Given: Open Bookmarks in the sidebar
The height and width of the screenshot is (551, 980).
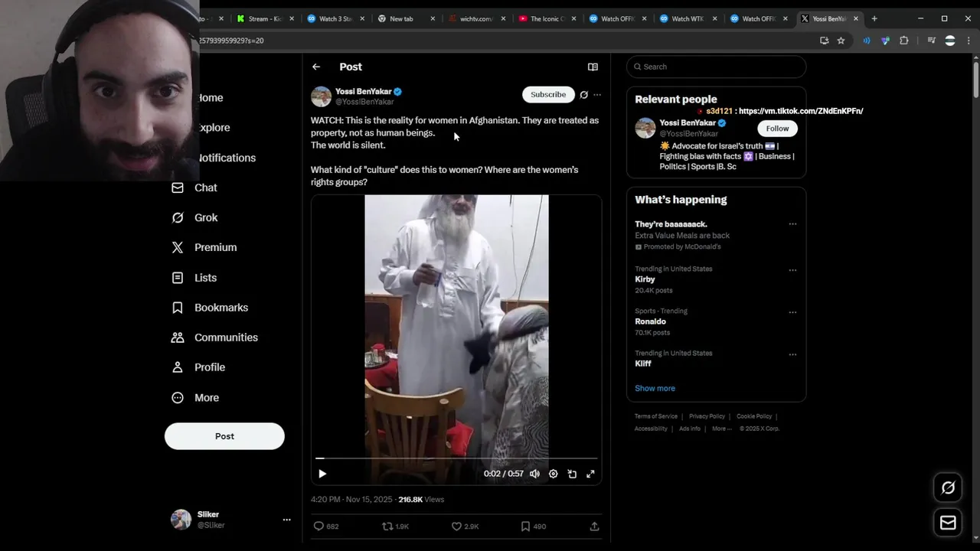Looking at the screenshot, I should pyautogui.click(x=211, y=308).
